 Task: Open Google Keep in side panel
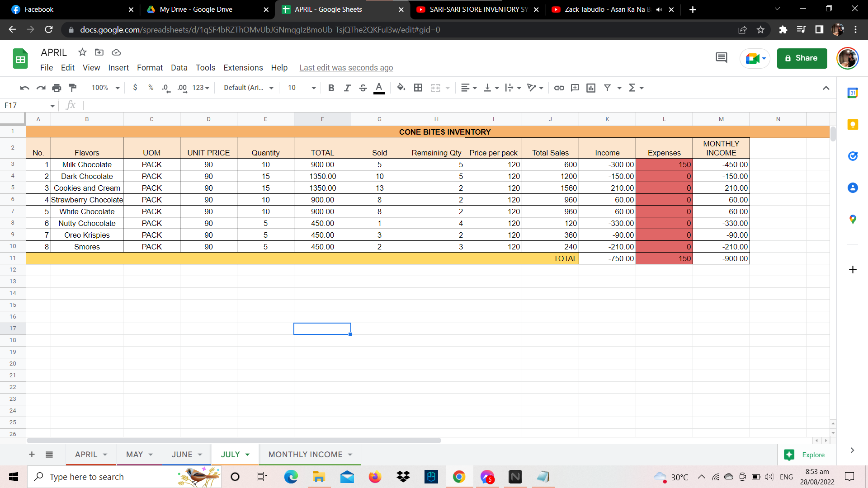coord(853,125)
